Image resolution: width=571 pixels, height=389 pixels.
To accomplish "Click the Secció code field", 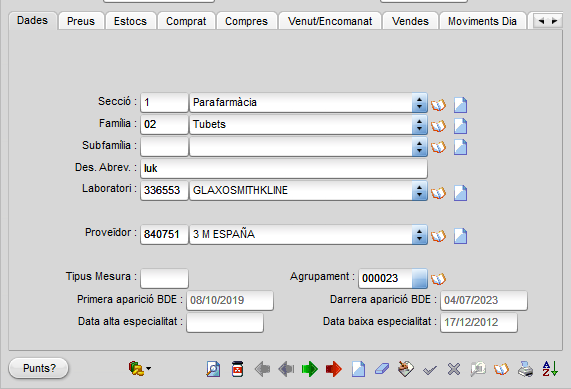I will click(x=164, y=102).
